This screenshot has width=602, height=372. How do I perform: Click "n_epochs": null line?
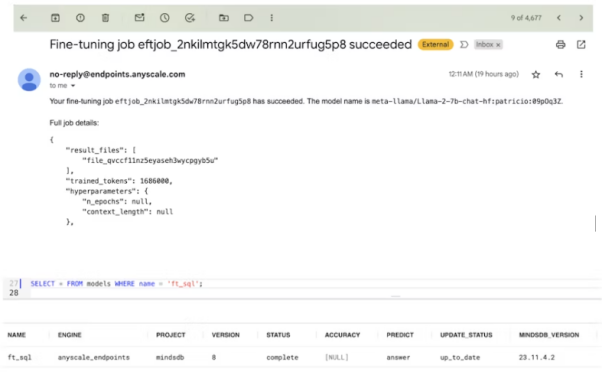[x=117, y=202]
